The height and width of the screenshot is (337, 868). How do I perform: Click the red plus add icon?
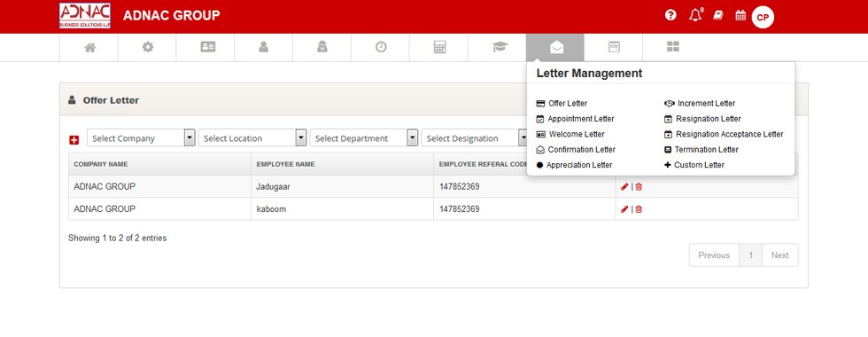[x=74, y=140]
